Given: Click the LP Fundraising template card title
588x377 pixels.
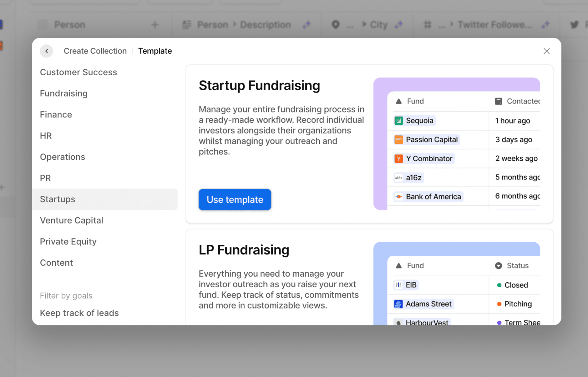Looking at the screenshot, I should [x=244, y=250].
